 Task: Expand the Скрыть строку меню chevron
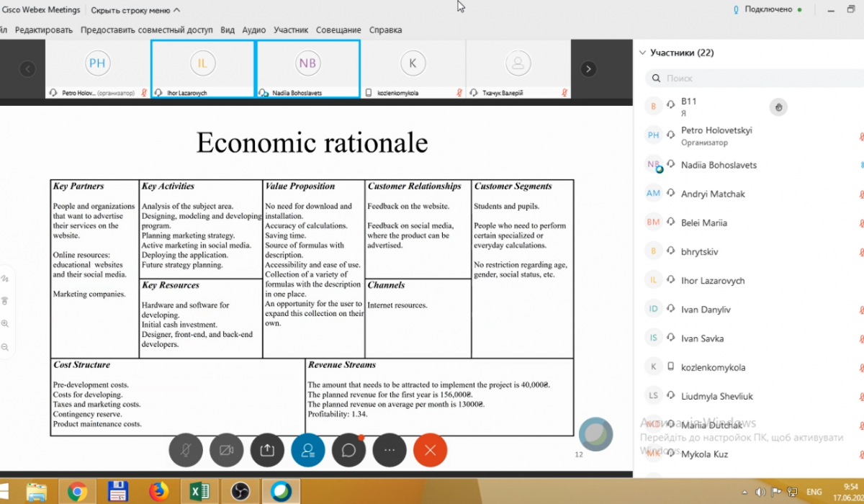[x=177, y=10]
